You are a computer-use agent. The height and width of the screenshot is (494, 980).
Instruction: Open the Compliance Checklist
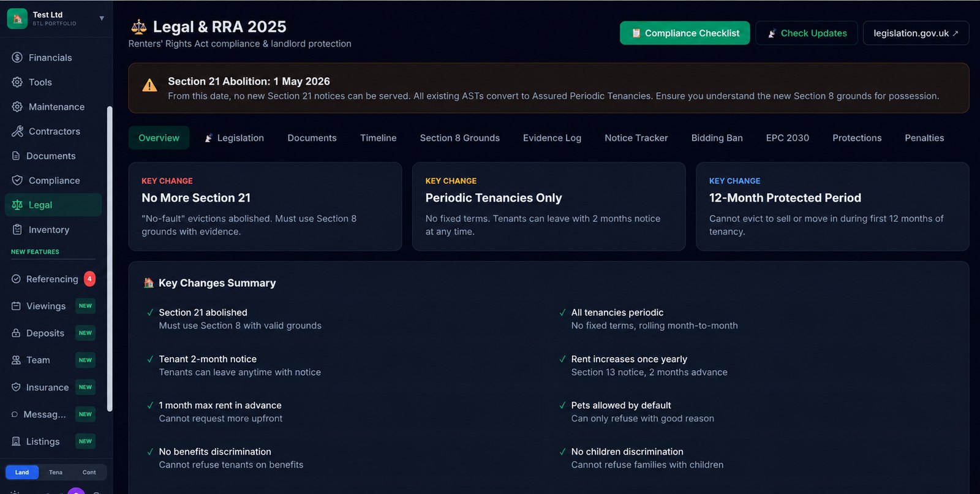pyautogui.click(x=685, y=33)
